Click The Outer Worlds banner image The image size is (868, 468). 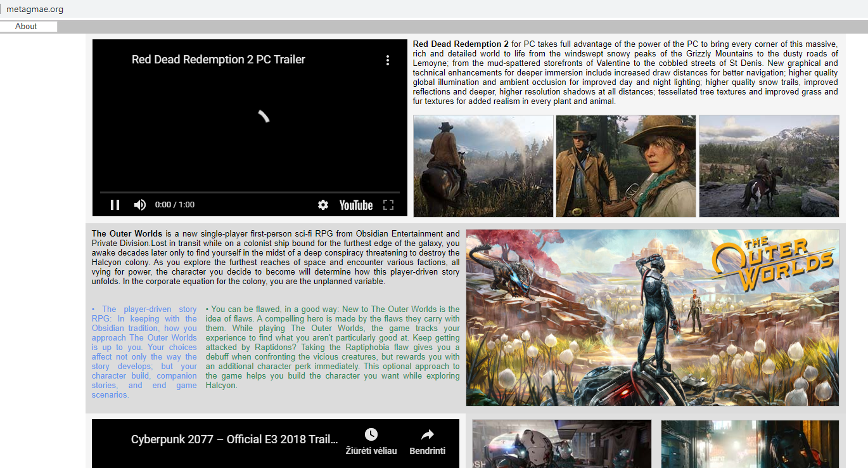(x=652, y=317)
